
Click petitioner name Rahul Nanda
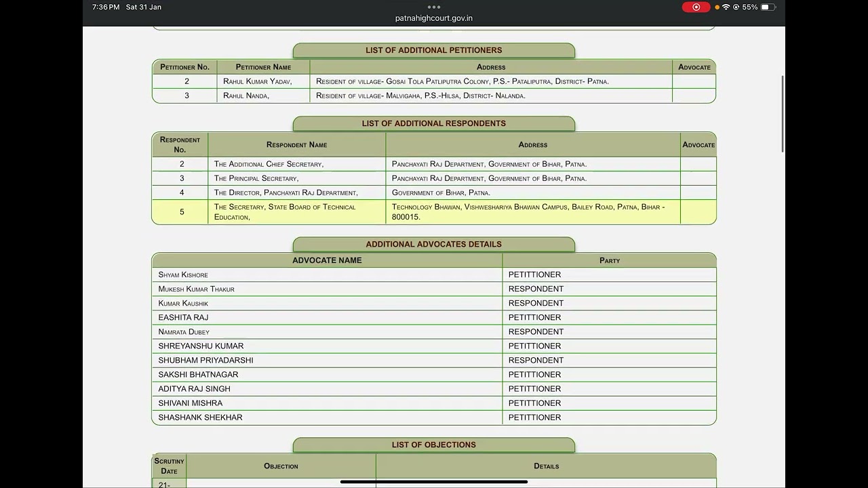coord(246,96)
